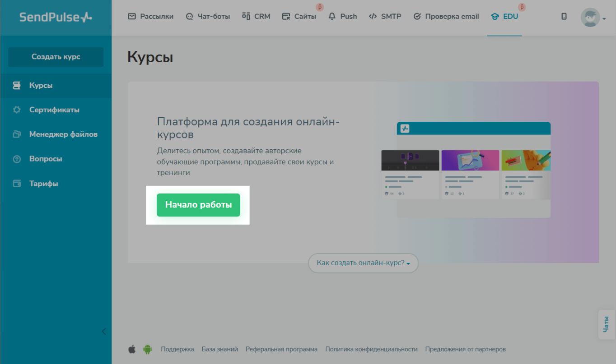Switch to the Сайты section
The width and height of the screenshot is (616, 364).
pos(299,17)
